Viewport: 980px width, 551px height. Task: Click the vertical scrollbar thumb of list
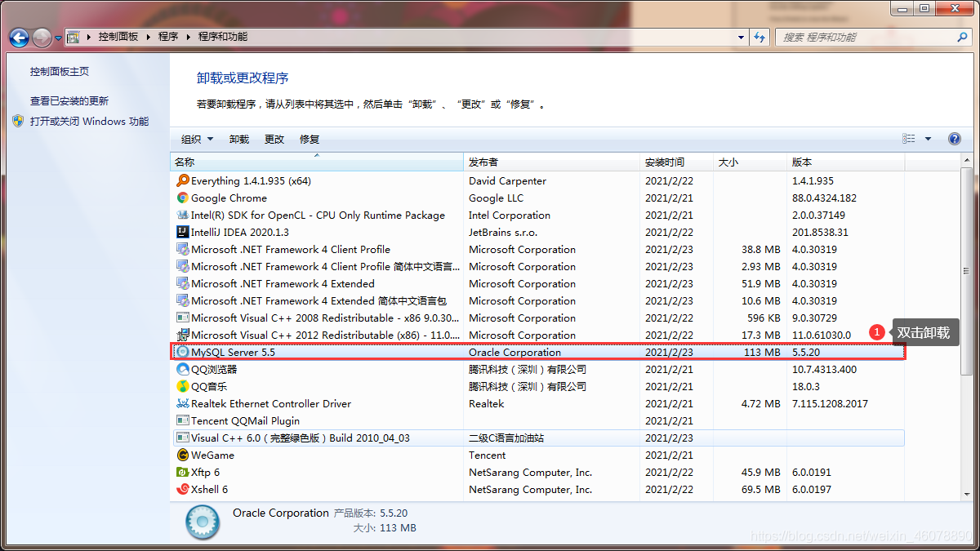966,269
